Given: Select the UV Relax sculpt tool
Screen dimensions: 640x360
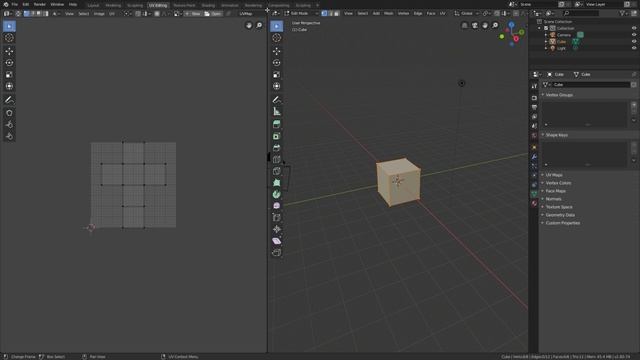Looking at the screenshot, I should pos(9,124).
